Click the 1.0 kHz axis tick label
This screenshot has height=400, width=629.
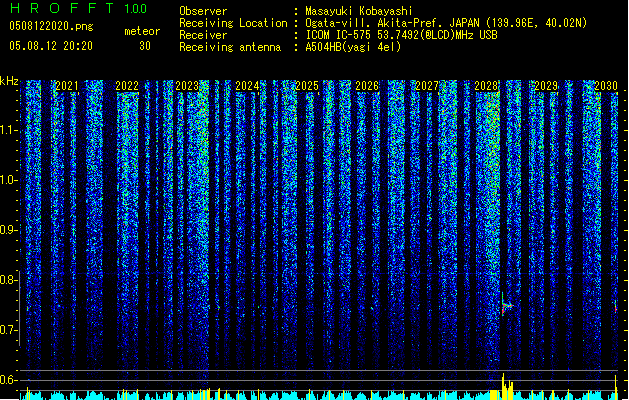(8, 180)
